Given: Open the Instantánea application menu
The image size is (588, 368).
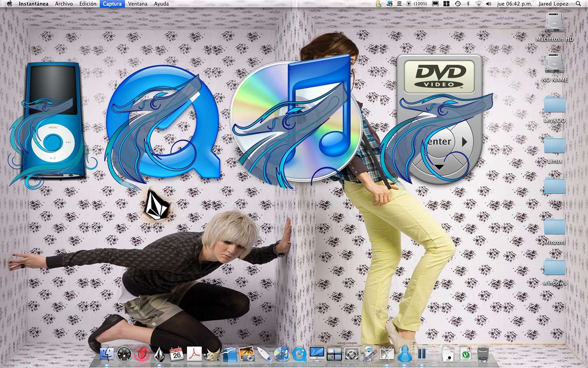Looking at the screenshot, I should coord(33,4).
